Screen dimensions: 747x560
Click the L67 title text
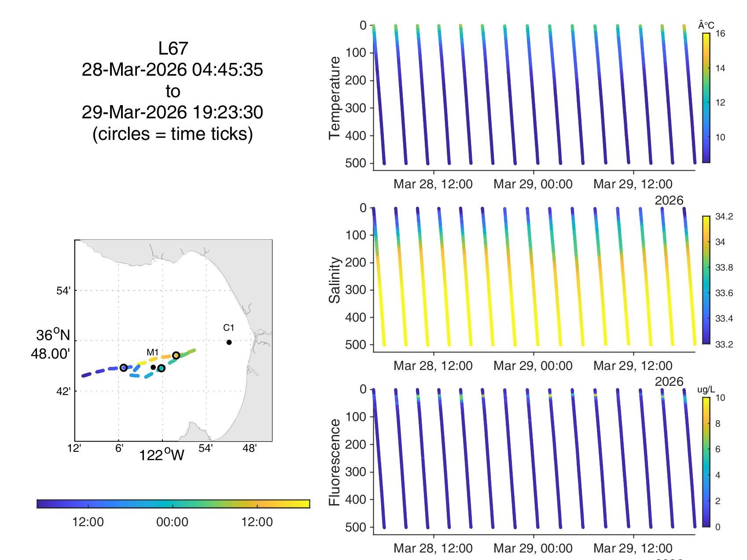[173, 48]
